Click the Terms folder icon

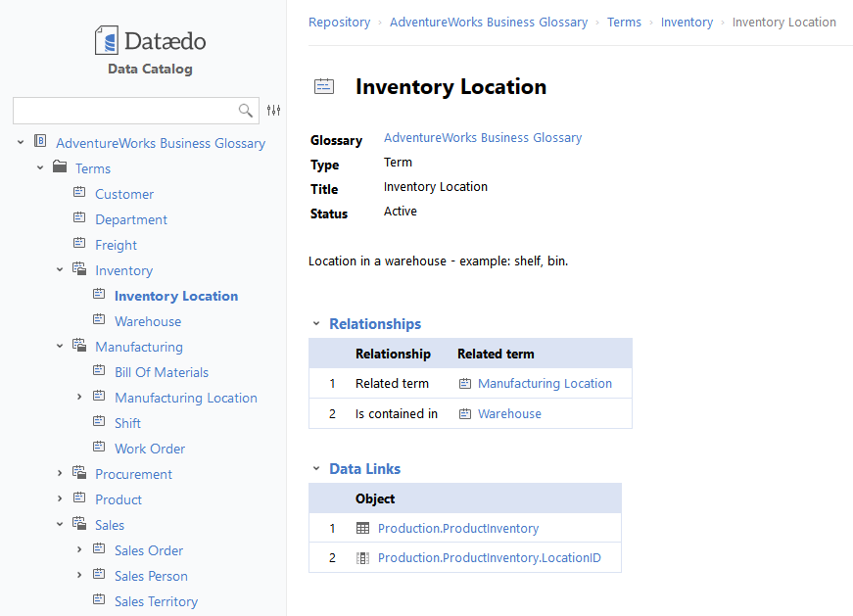click(60, 167)
